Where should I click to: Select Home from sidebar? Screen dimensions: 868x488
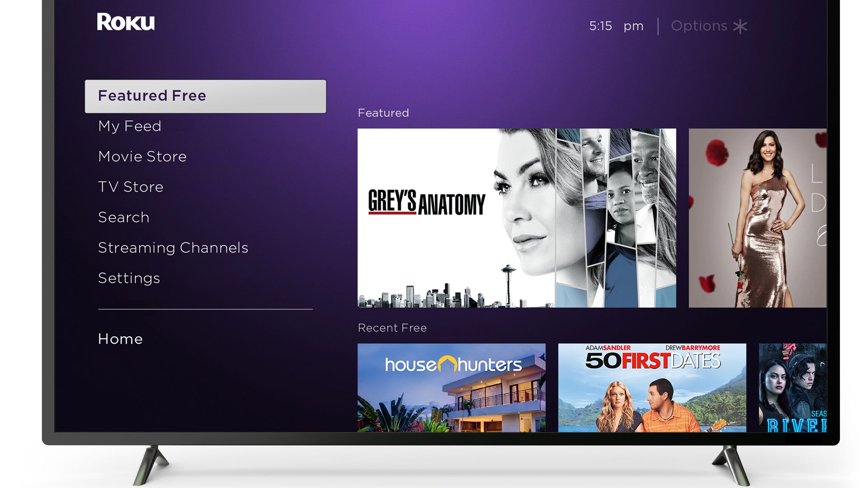tap(120, 338)
